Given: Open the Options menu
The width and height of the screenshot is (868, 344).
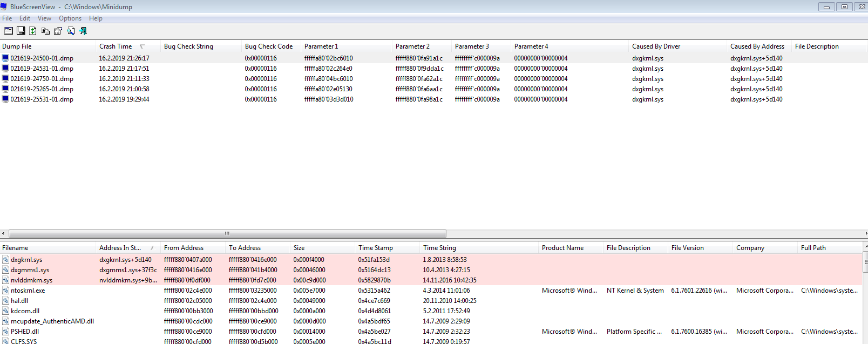Looking at the screenshot, I should (70, 18).
